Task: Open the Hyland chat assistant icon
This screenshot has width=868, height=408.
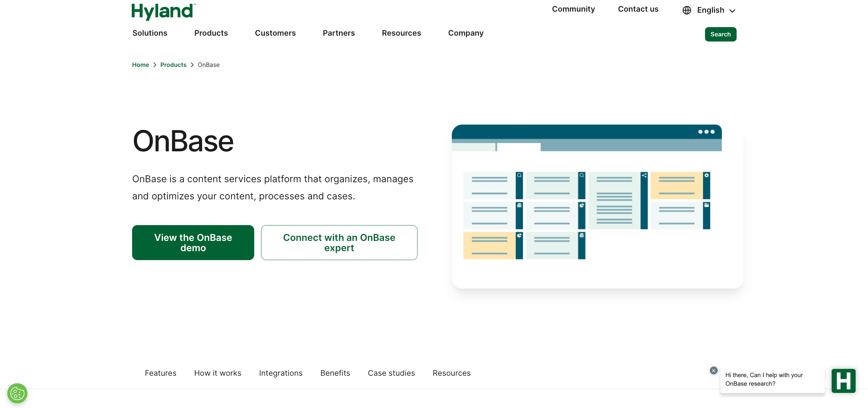Action: click(843, 381)
